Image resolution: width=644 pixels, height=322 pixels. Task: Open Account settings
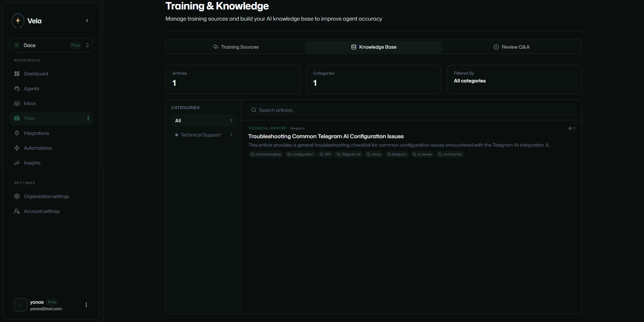(51, 211)
